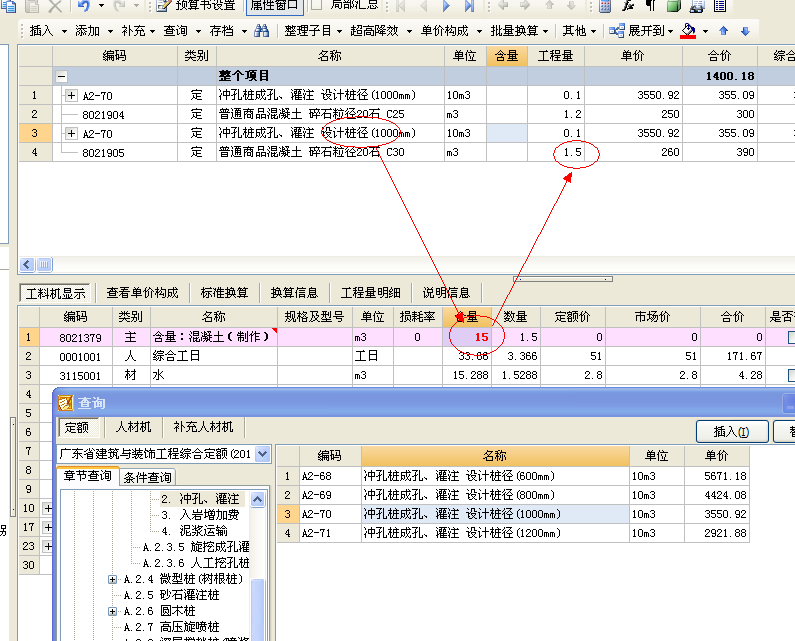Screen dimensions: 795x641
Task: Click tree scrollbar up arrow
Action: (258, 500)
